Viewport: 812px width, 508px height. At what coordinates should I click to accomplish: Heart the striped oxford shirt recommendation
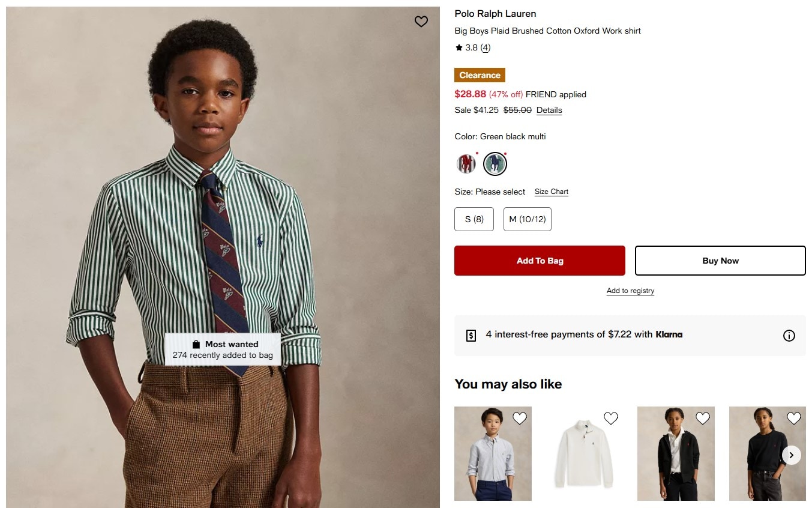[x=519, y=418]
